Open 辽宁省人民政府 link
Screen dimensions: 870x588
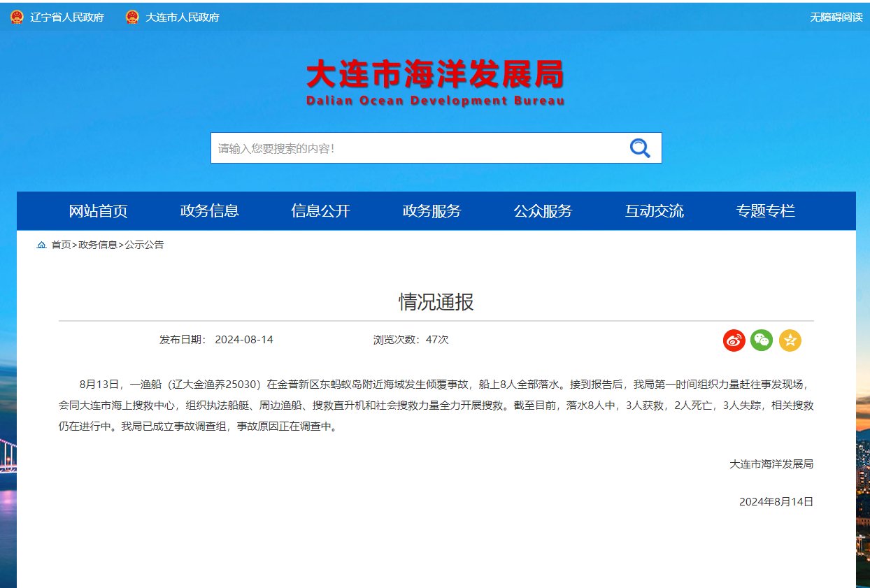click(x=67, y=17)
